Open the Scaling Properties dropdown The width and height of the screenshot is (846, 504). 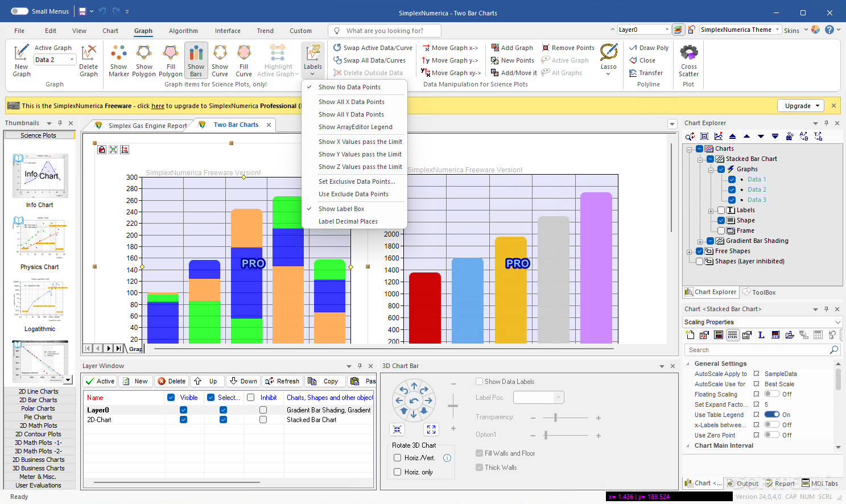click(837, 322)
